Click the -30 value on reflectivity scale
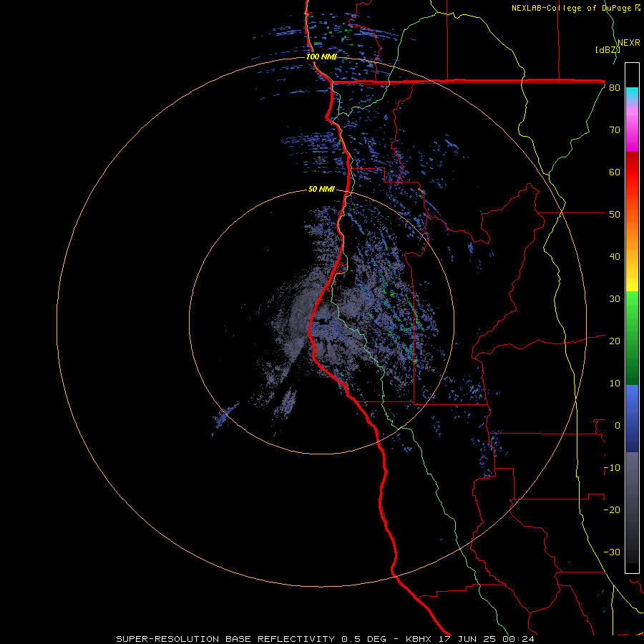The height and width of the screenshot is (644, 644). 612,552
